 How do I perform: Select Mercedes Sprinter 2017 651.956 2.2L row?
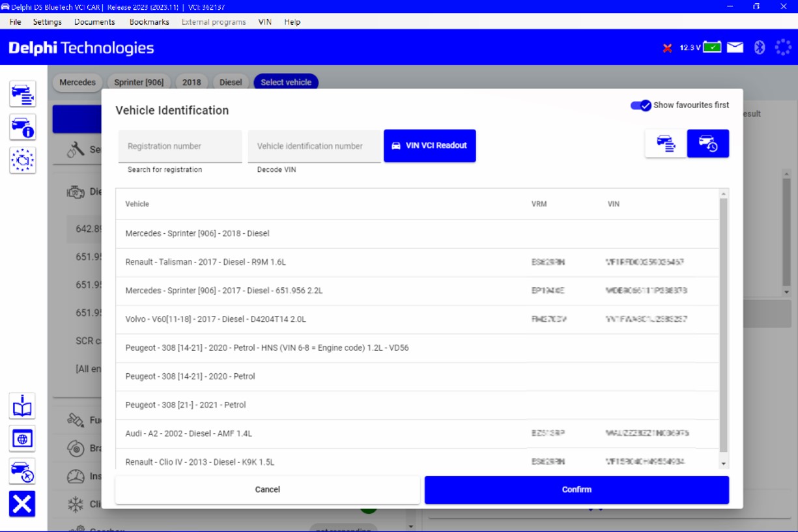tap(418, 291)
